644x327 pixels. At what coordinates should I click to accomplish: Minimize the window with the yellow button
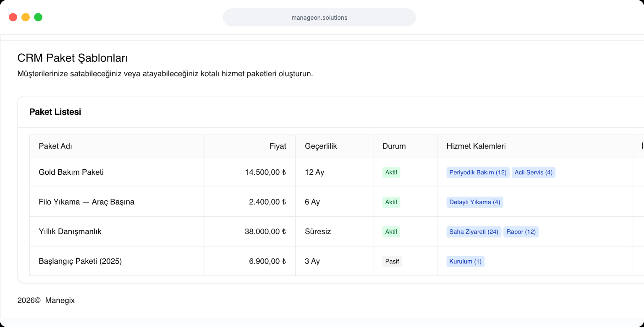point(26,17)
